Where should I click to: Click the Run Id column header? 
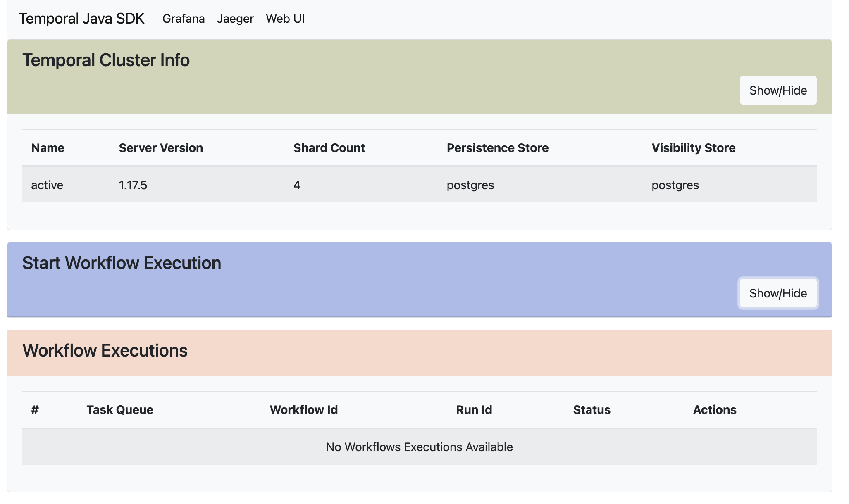(x=474, y=410)
